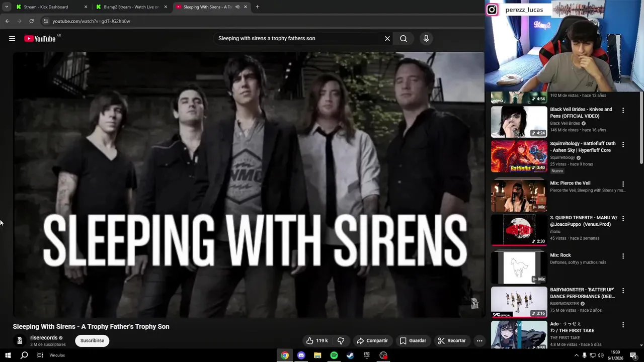Clear the search box with the X

pos(387,39)
